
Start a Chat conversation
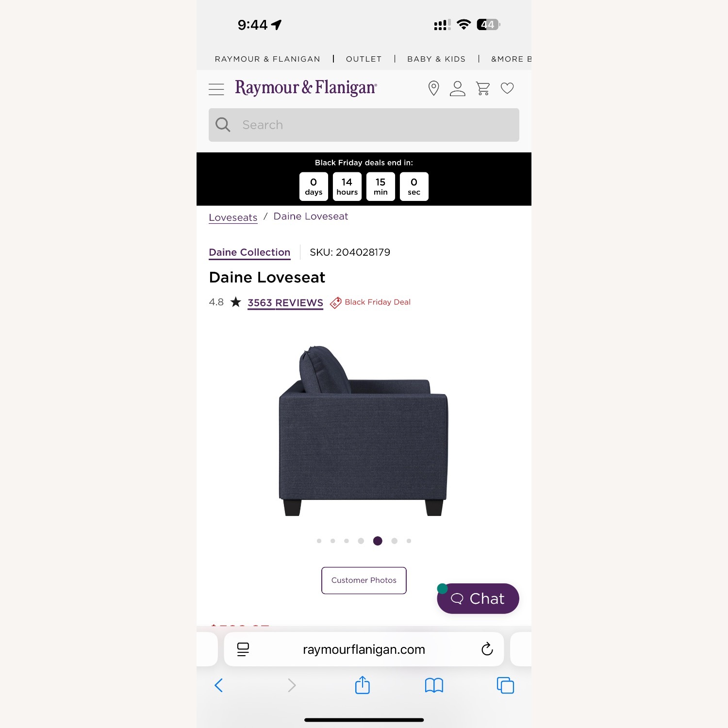478,598
